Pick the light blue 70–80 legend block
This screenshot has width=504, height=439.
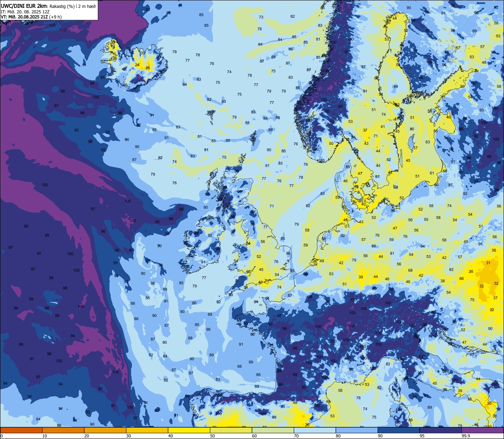pos(315,430)
